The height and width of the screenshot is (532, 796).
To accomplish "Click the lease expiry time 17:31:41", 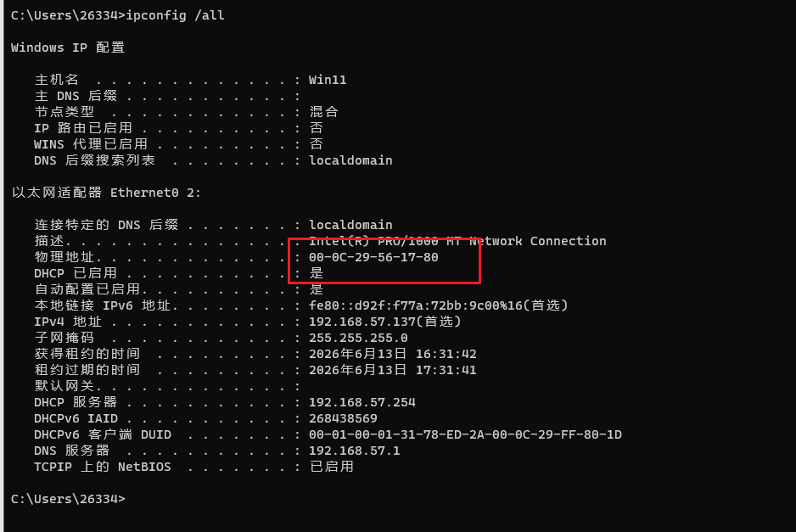I will pyautogui.click(x=446, y=371).
